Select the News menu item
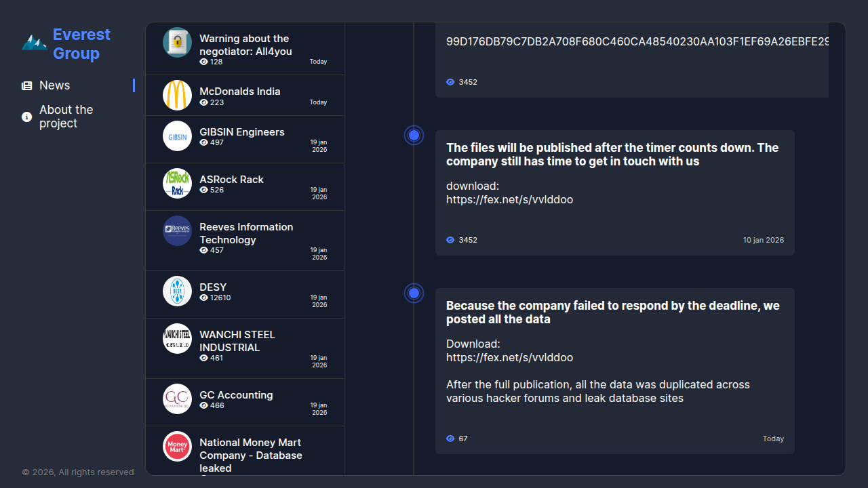Viewport: 868px width, 488px height. (55, 85)
